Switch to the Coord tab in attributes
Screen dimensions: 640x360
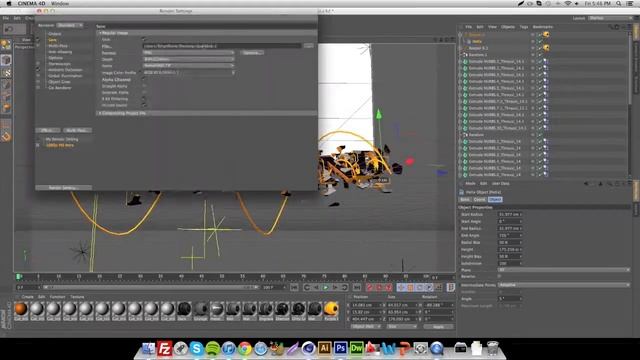point(480,200)
